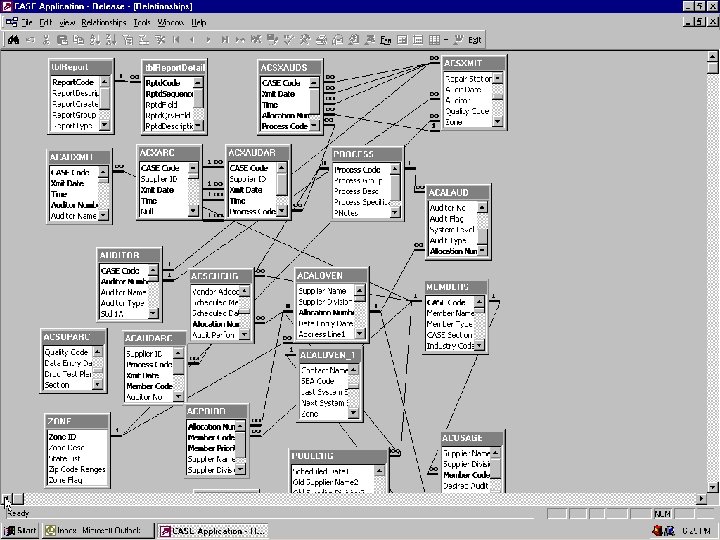Click the toolbar icon immediately left of Exit

tap(458, 40)
